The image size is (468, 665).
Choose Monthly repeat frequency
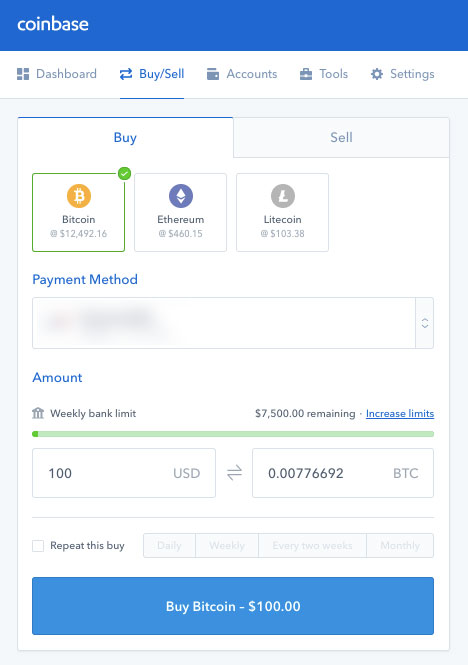[x=400, y=545]
